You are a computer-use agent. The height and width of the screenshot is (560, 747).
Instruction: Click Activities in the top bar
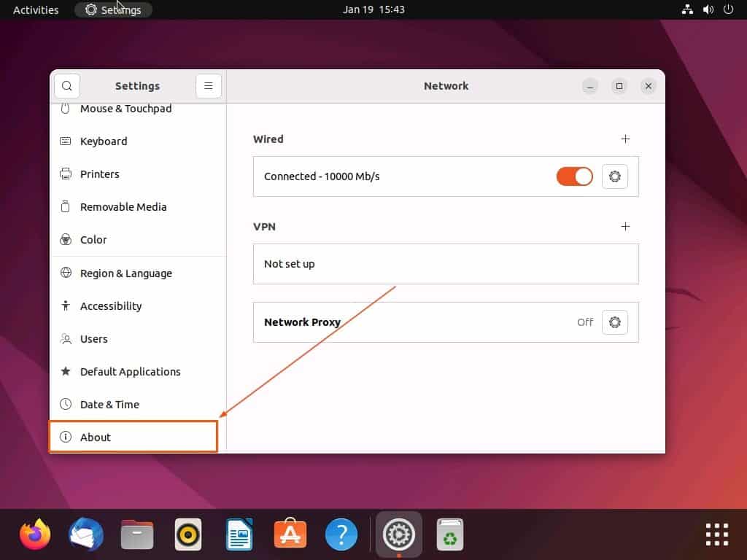click(35, 9)
